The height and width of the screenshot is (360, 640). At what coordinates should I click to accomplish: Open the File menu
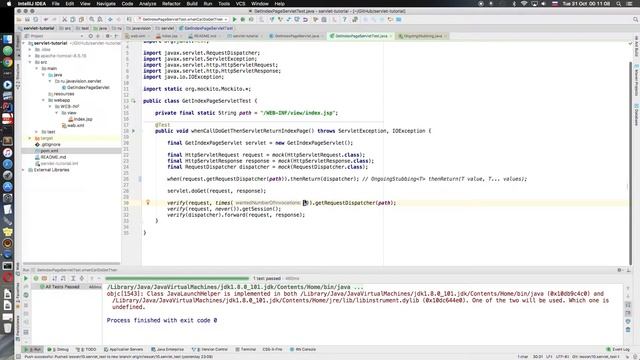click(x=56, y=4)
